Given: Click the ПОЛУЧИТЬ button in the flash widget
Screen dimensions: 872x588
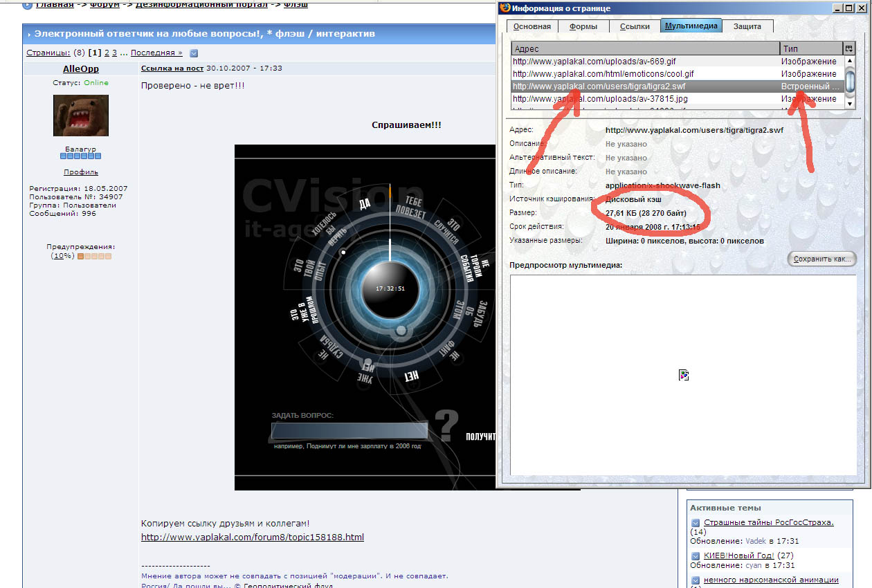Looking at the screenshot, I should (x=481, y=437).
